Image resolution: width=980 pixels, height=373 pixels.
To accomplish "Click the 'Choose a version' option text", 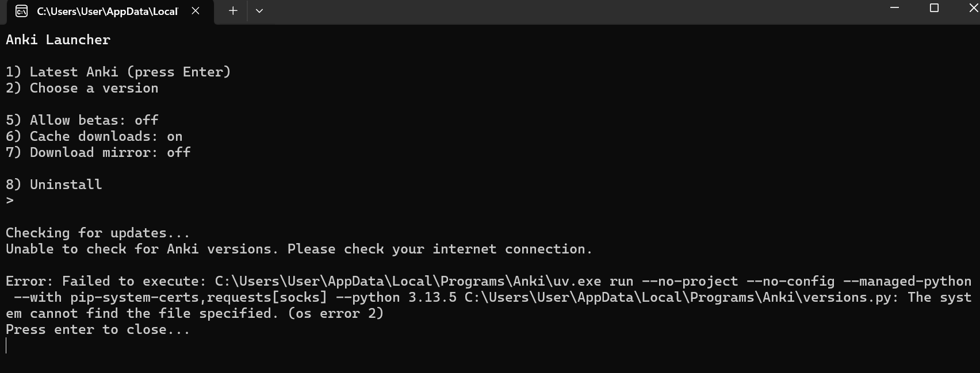I will click(x=94, y=88).
